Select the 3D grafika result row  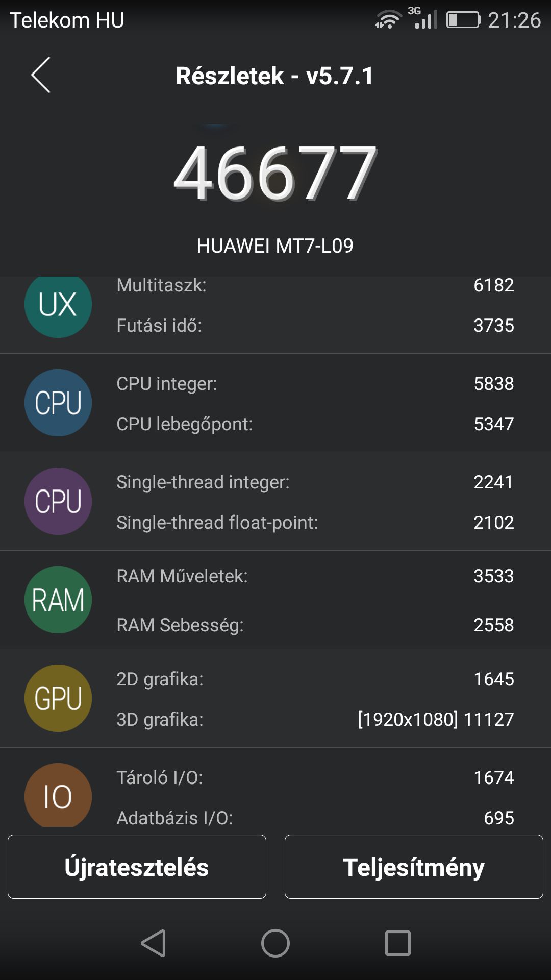tap(315, 719)
